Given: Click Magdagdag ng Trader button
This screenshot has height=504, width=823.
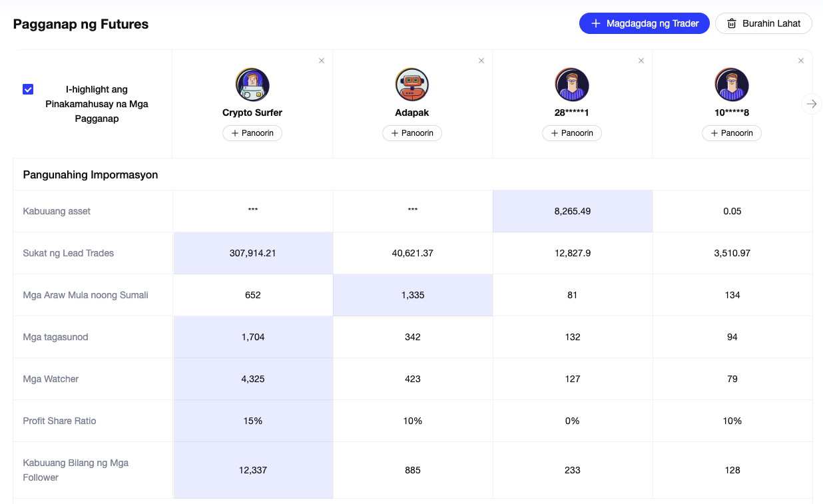Looking at the screenshot, I should pyautogui.click(x=644, y=23).
